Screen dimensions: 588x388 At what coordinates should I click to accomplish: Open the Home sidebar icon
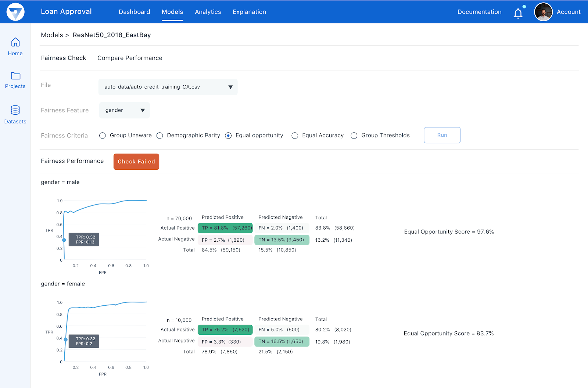(15, 43)
